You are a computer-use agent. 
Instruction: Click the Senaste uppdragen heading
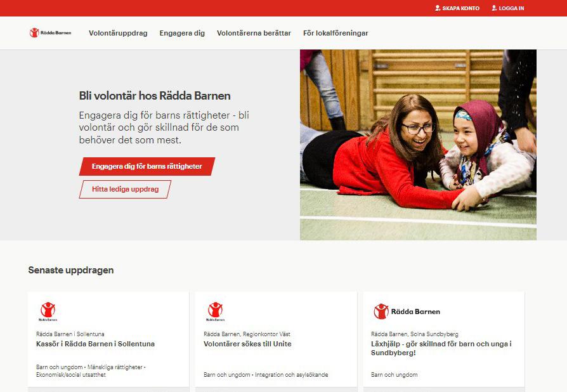click(x=71, y=270)
